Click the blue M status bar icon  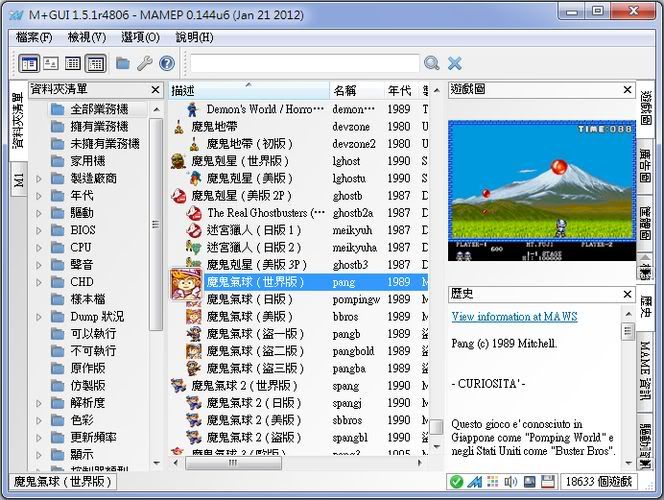475,482
